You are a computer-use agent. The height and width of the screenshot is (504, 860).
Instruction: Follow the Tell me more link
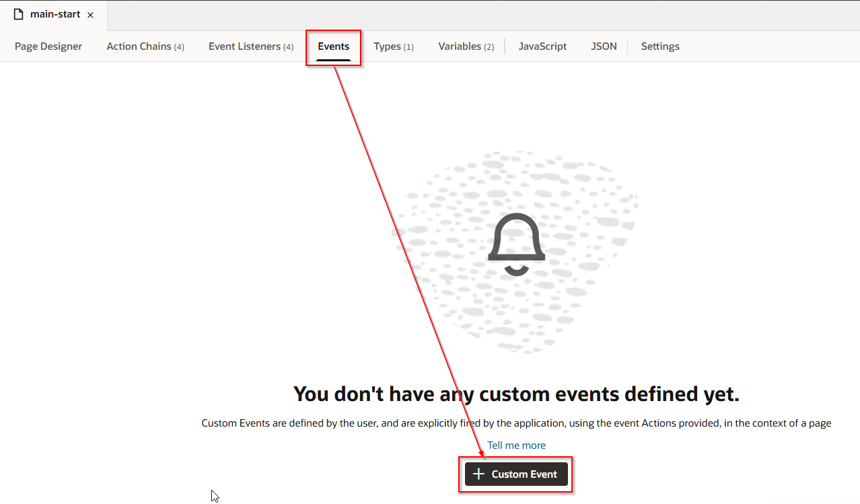(x=516, y=445)
